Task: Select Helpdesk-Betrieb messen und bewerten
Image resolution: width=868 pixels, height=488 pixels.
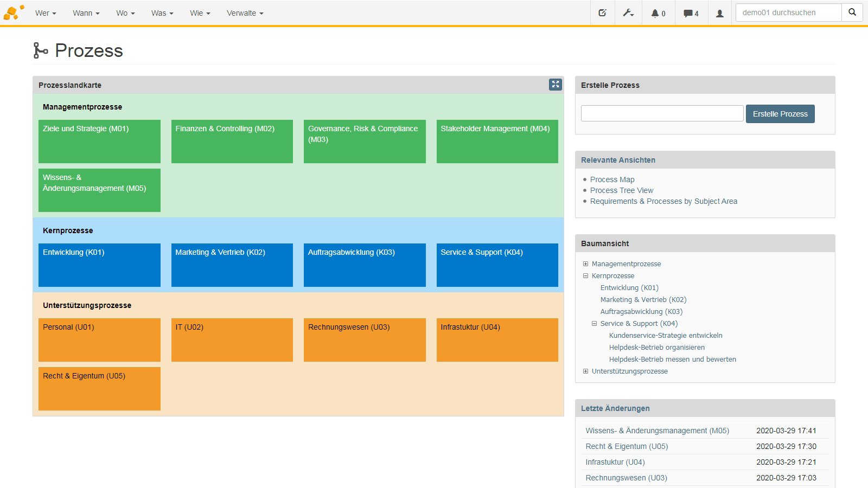Action: pos(673,359)
